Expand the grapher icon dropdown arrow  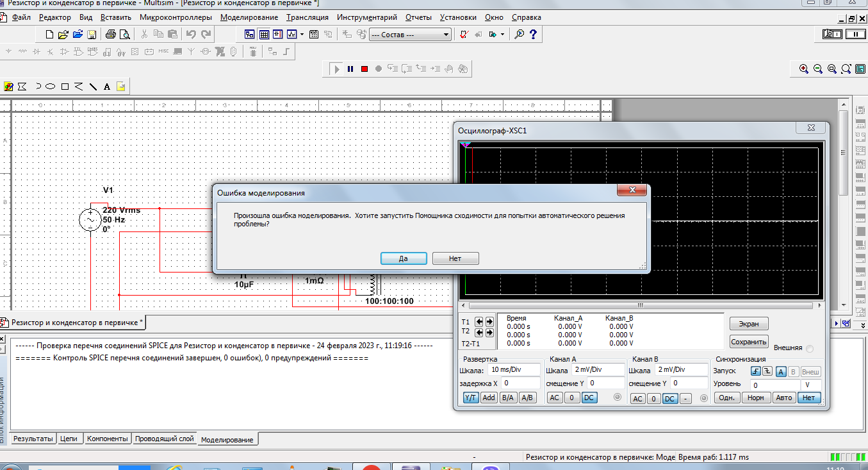tap(302, 34)
